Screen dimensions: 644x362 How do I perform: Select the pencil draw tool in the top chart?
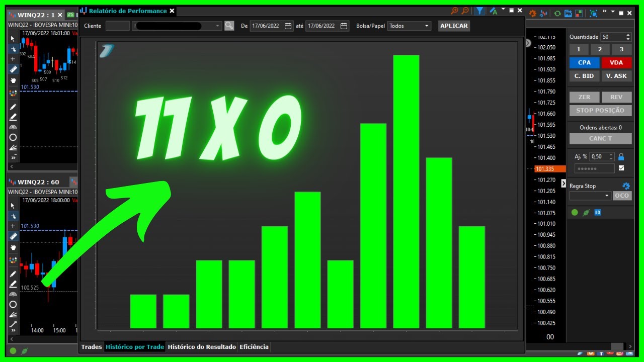point(13,107)
